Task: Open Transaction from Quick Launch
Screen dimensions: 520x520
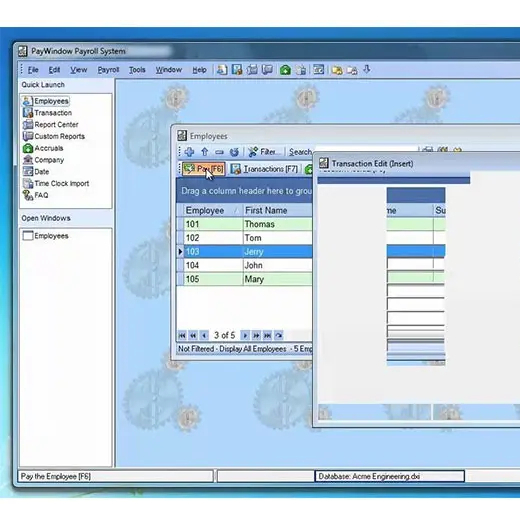Action: 47,113
